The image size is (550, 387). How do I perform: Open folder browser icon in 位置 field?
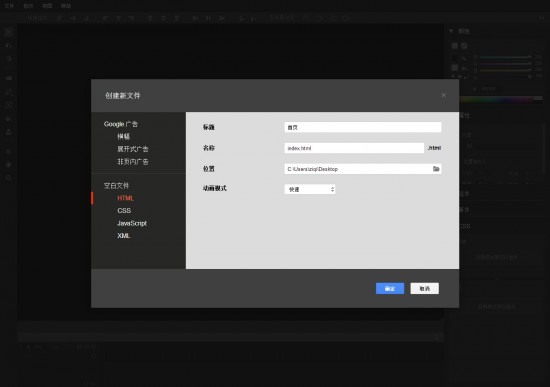pyautogui.click(x=436, y=169)
